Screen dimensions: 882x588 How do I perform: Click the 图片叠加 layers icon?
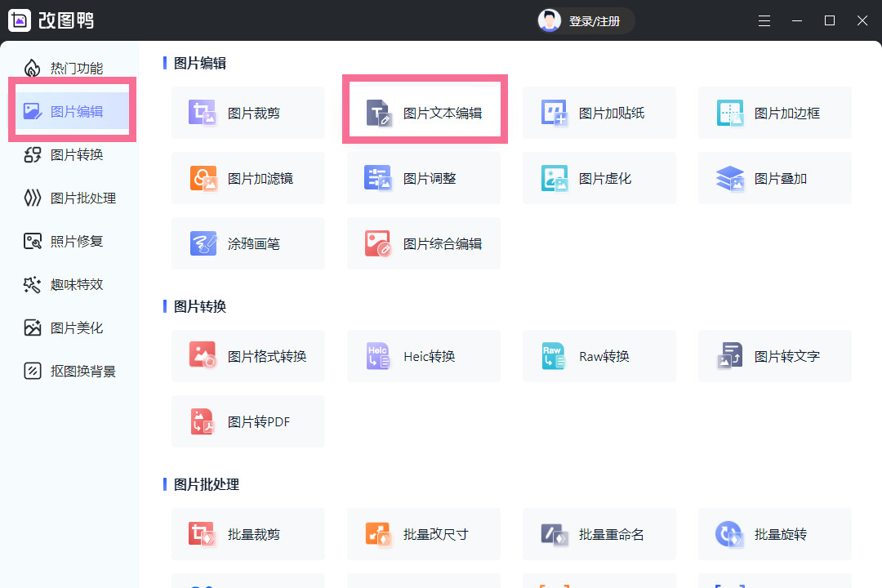[x=730, y=178]
